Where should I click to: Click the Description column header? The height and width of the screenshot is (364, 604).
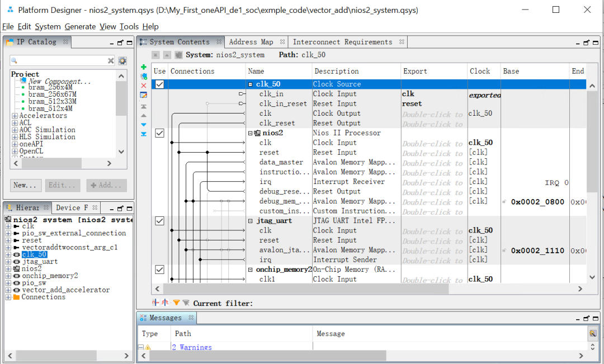click(336, 71)
